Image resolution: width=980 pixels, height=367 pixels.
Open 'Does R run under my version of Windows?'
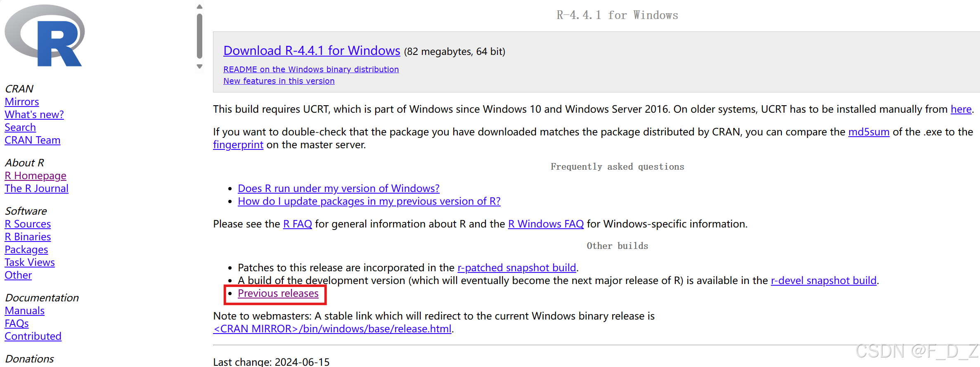pos(339,188)
